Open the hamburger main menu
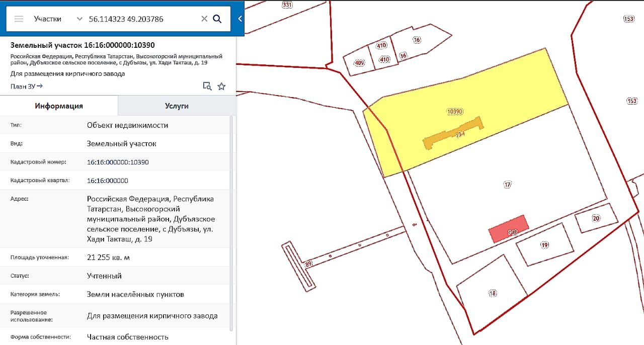The width and height of the screenshot is (644, 345). (x=19, y=19)
